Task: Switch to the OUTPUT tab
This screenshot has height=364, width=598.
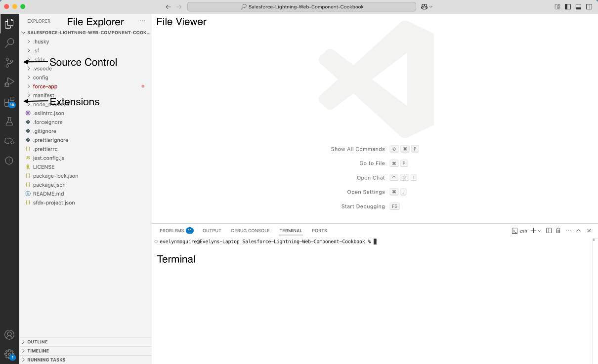Action: pyautogui.click(x=212, y=230)
